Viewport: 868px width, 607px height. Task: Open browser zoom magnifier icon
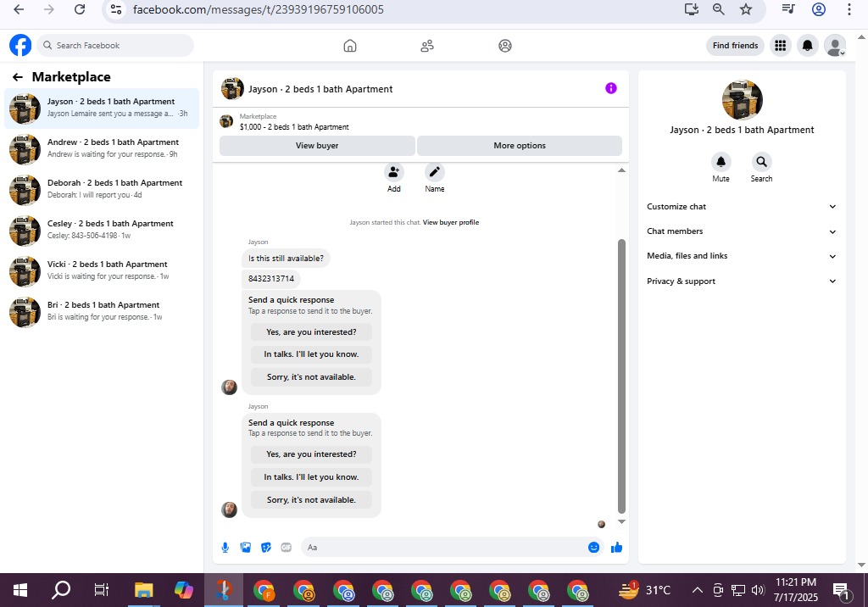click(x=719, y=9)
